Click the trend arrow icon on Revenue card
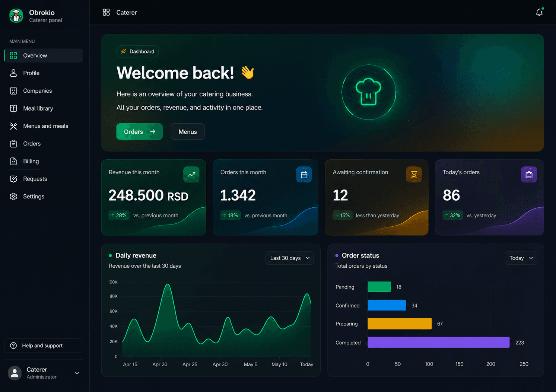This screenshot has height=392, width=556. (191, 175)
